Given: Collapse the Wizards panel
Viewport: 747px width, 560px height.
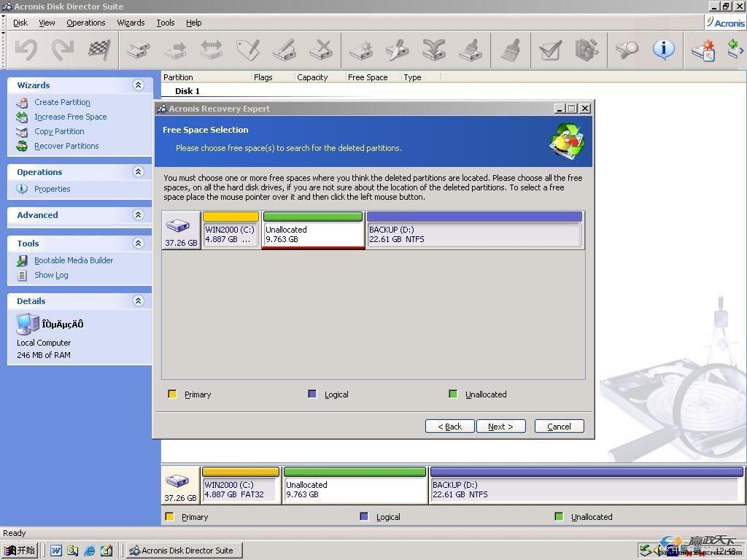Looking at the screenshot, I should click(x=138, y=85).
